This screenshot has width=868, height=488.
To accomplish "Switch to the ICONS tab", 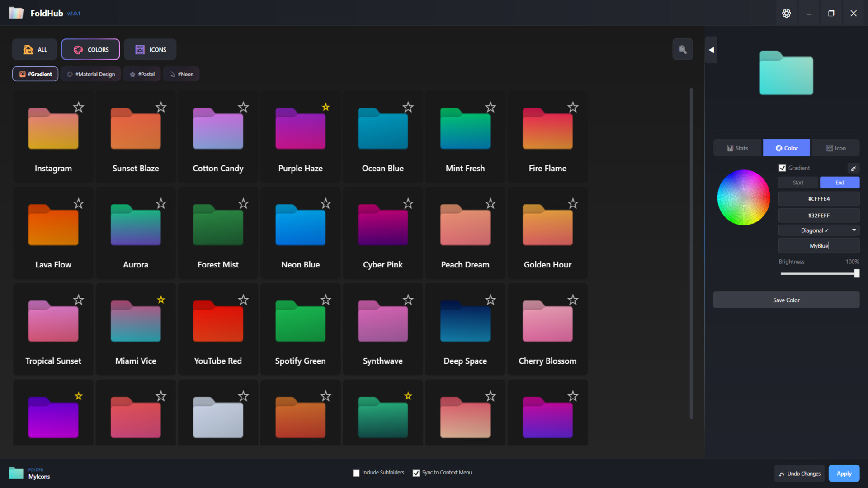I will (150, 49).
